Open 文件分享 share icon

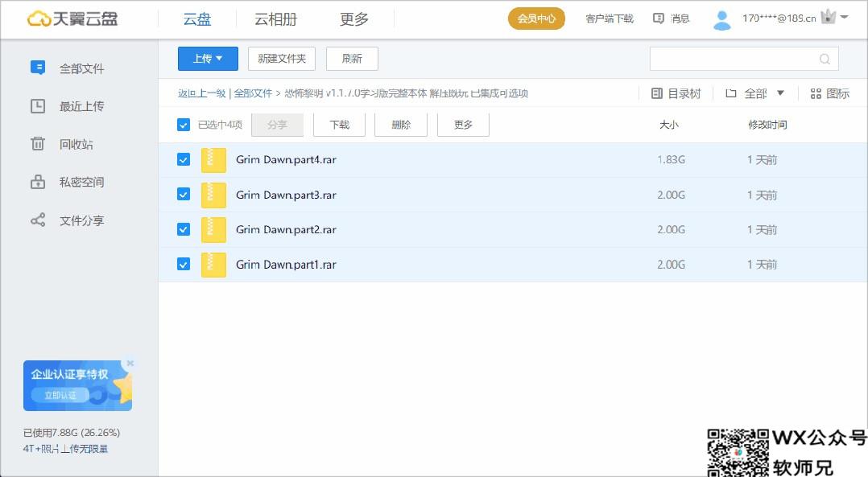(x=38, y=220)
